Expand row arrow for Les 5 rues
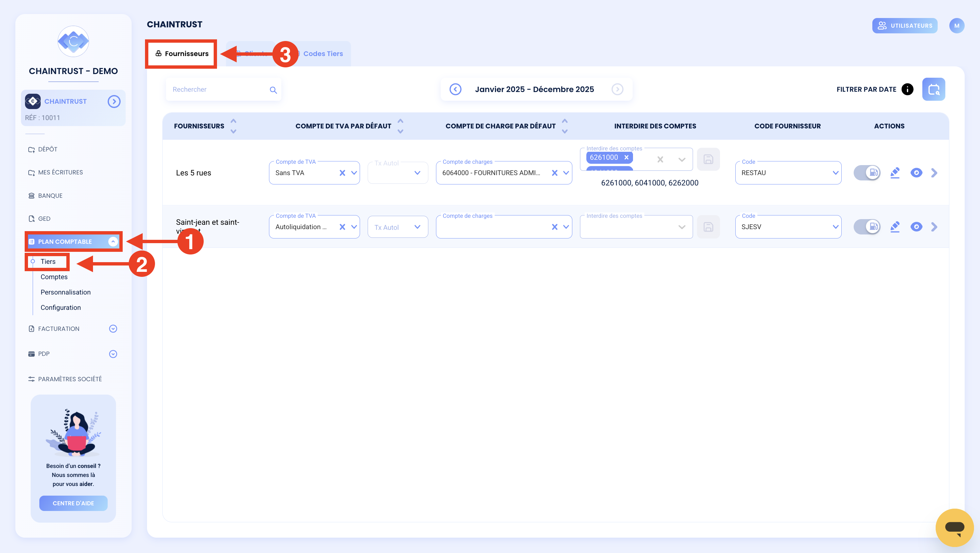This screenshot has height=553, width=980. coord(934,173)
